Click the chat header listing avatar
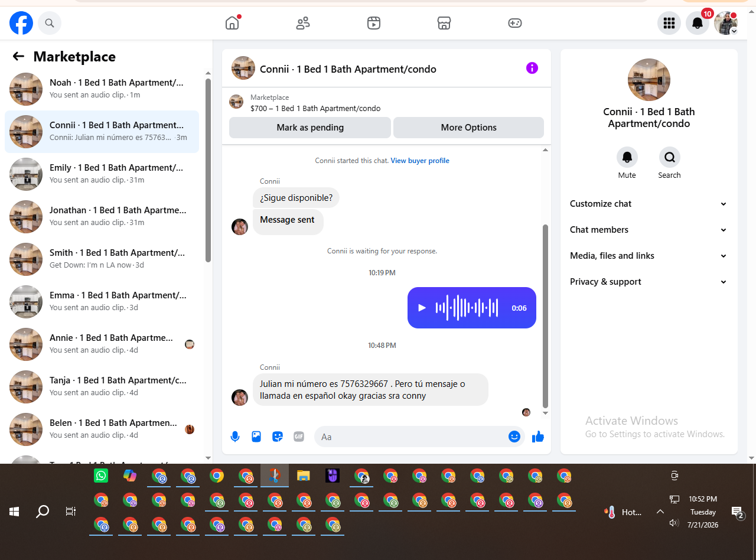 point(243,68)
